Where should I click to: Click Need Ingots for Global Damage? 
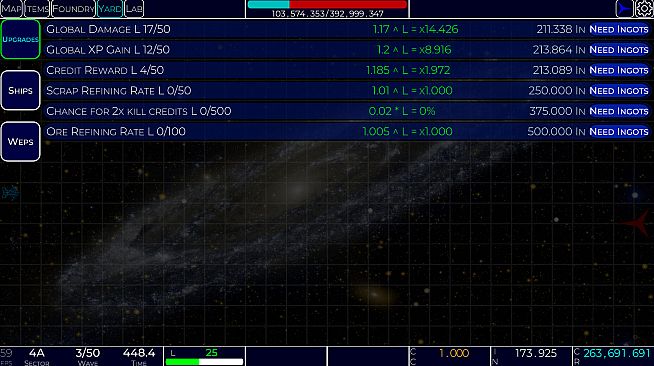[x=619, y=29]
